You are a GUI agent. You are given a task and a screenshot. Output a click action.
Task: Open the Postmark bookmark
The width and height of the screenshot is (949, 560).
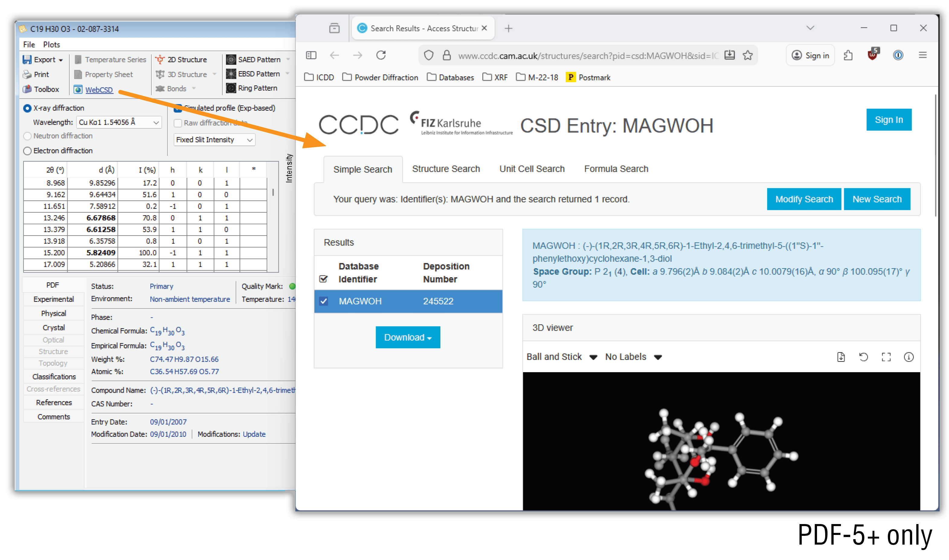point(588,77)
